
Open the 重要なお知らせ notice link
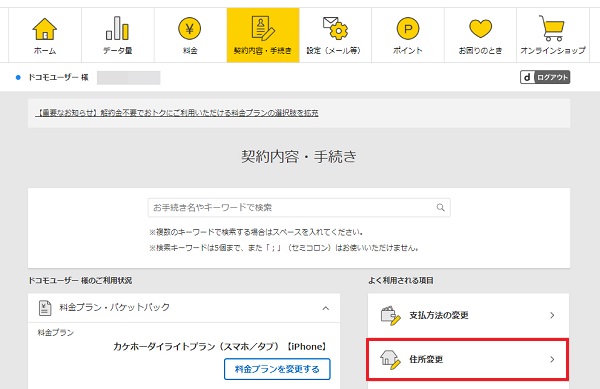coord(177,113)
